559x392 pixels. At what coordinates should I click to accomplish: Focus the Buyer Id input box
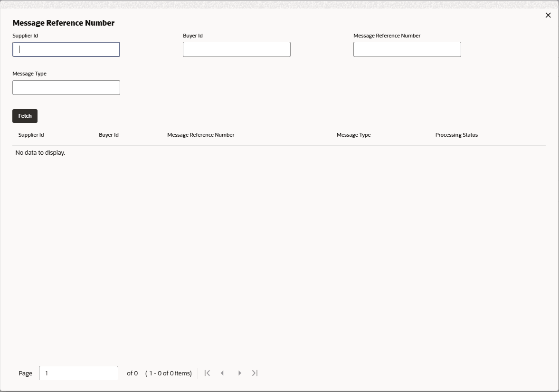237,49
